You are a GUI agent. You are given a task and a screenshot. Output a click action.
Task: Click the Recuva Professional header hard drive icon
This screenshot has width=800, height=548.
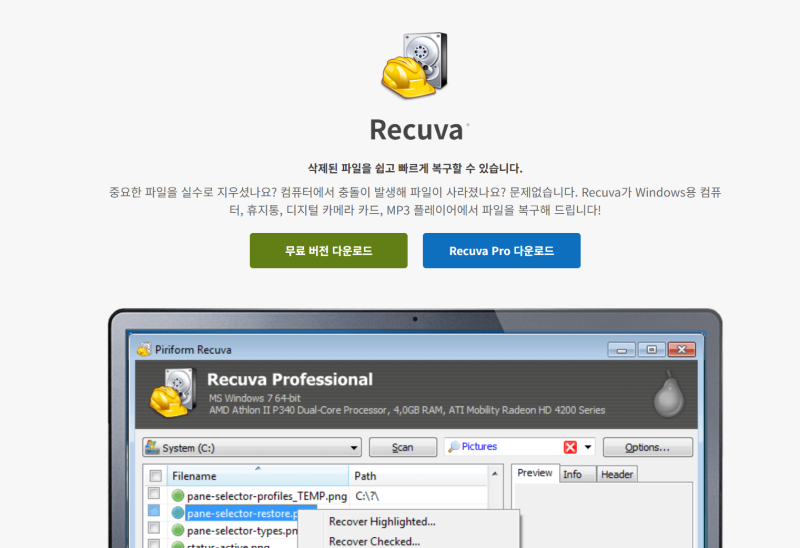(173, 393)
